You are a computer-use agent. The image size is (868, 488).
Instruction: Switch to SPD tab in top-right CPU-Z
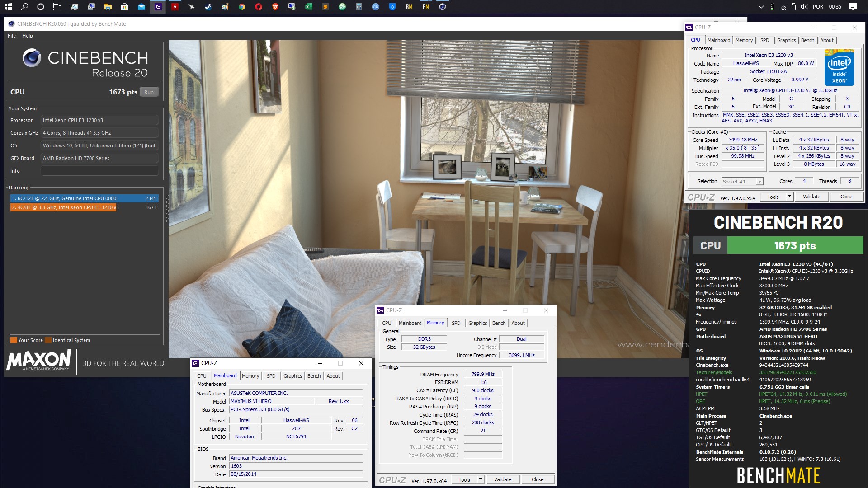tap(765, 40)
